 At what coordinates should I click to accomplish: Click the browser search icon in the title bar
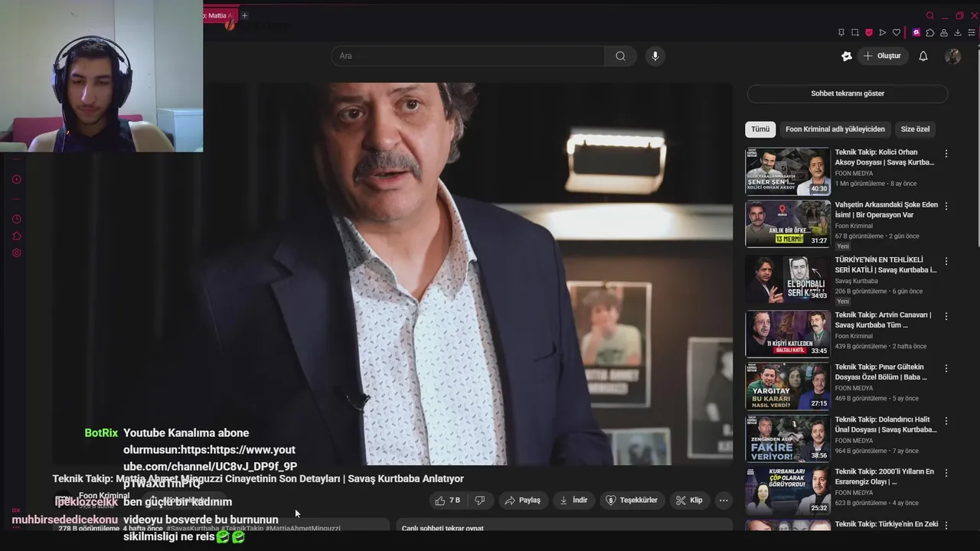(930, 15)
